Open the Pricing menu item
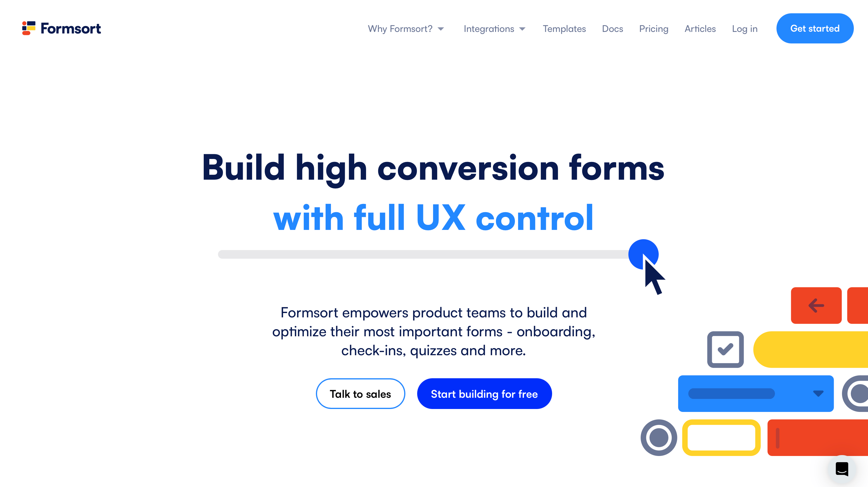The image size is (868, 487). click(x=654, y=28)
